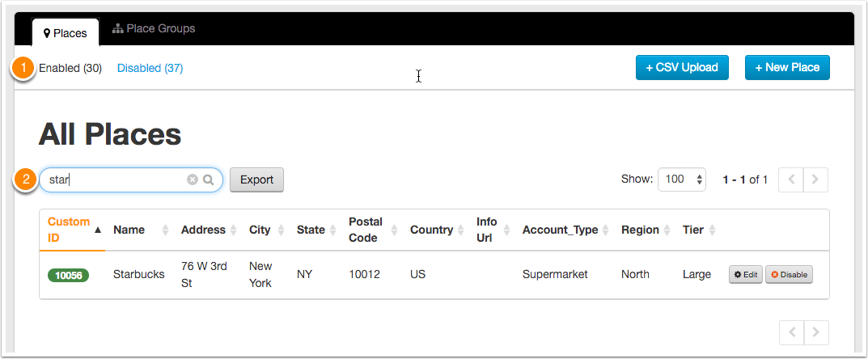Image resolution: width=868 pixels, height=359 pixels.
Task: Go to the next page with the top arrow
Action: coord(815,179)
